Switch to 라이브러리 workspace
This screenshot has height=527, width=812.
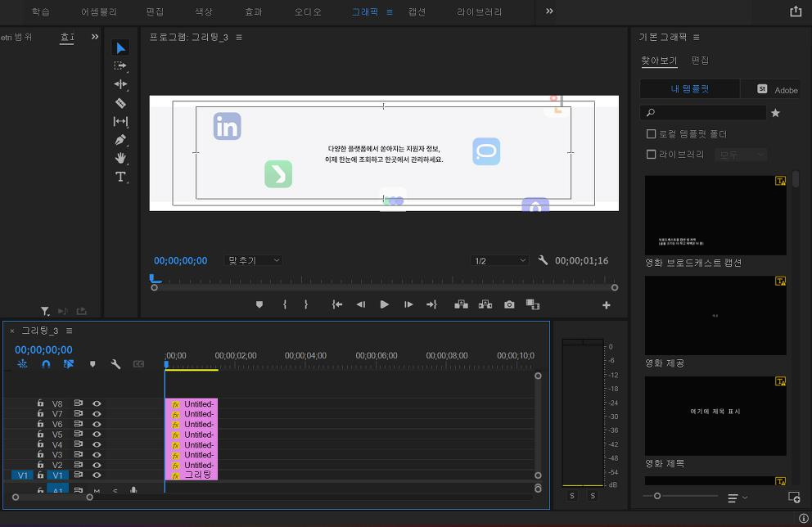[x=479, y=12]
